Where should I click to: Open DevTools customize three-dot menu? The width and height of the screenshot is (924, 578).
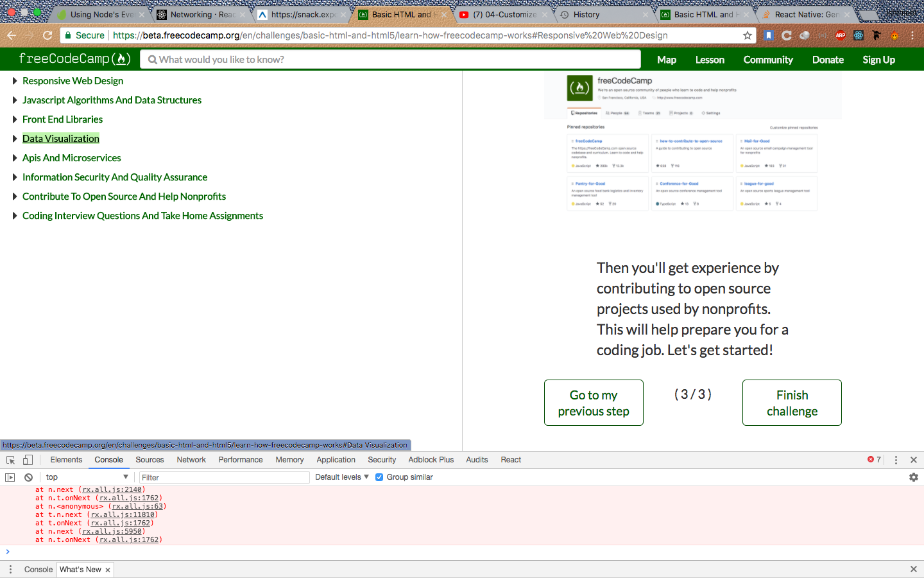896,460
